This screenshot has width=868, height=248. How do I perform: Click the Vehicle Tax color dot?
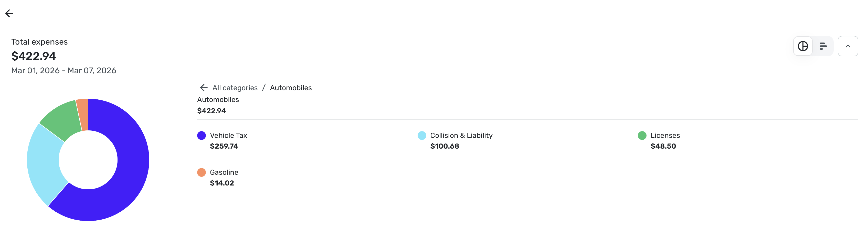pos(202,136)
